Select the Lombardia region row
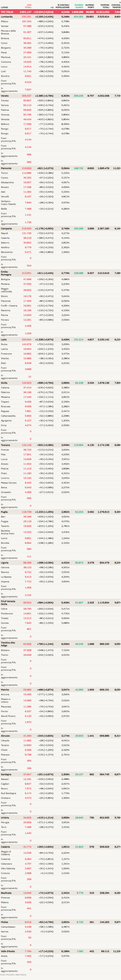 click(60, 17)
